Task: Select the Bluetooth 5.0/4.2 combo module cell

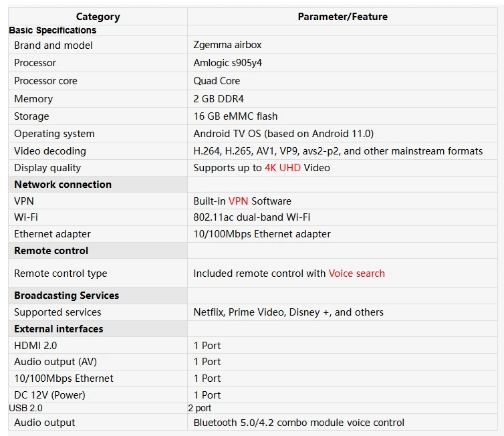Action: pos(299,423)
